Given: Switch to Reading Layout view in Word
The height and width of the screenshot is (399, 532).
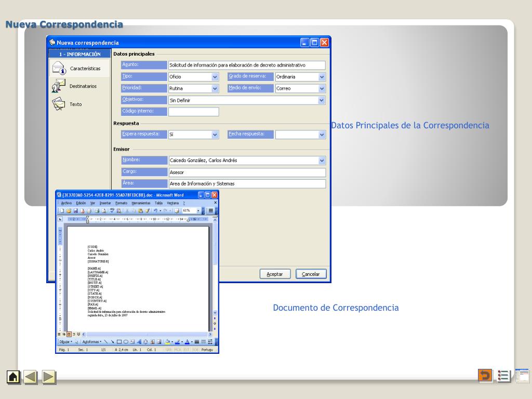Looking at the screenshot, I should (x=79, y=334).
